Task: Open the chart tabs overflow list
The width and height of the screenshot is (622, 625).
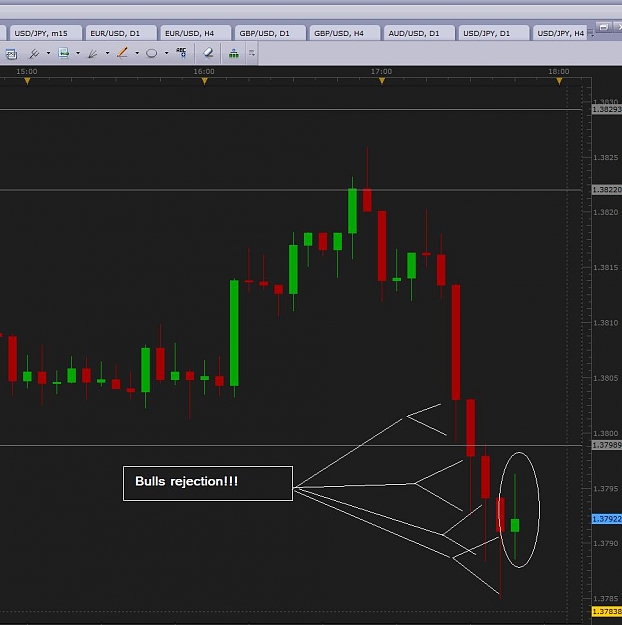Action: pos(591,34)
